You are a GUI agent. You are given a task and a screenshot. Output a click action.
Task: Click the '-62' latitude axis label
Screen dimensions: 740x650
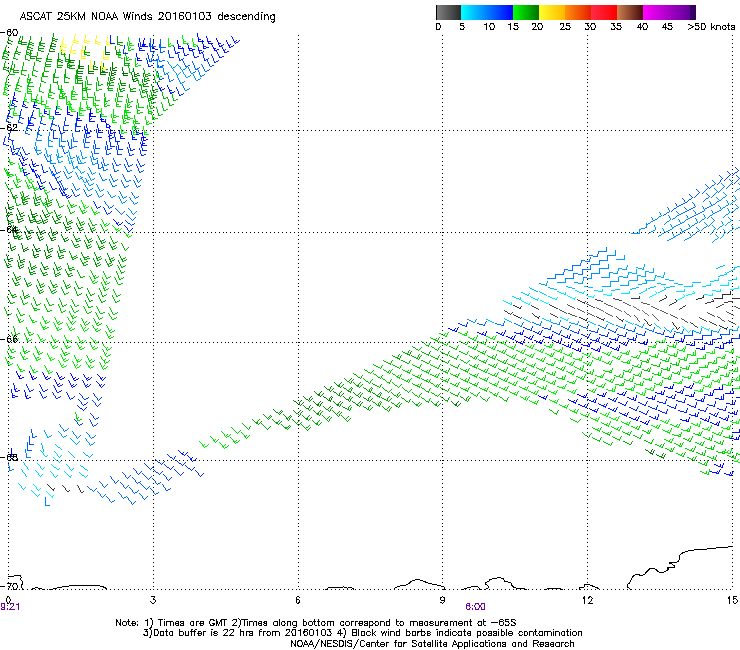[9, 128]
